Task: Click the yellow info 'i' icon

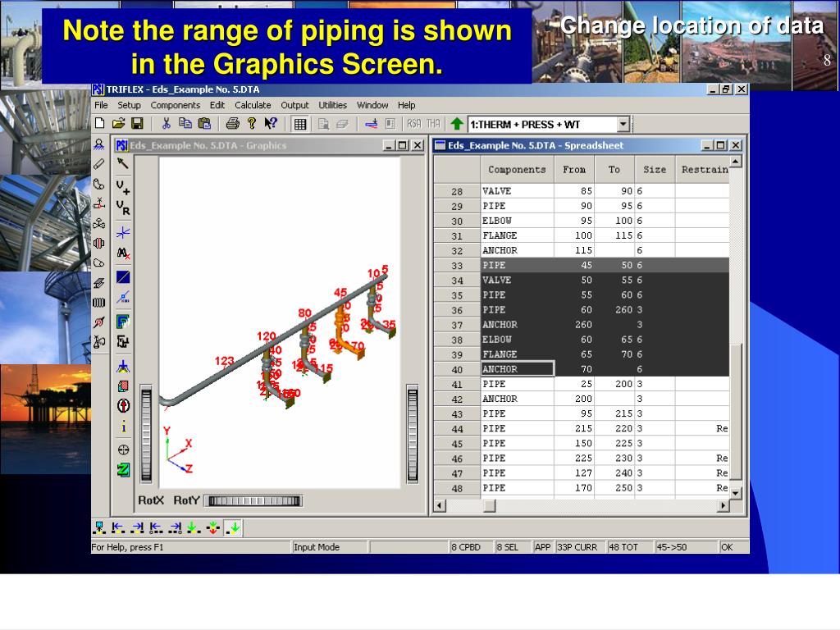Action: click(x=124, y=427)
